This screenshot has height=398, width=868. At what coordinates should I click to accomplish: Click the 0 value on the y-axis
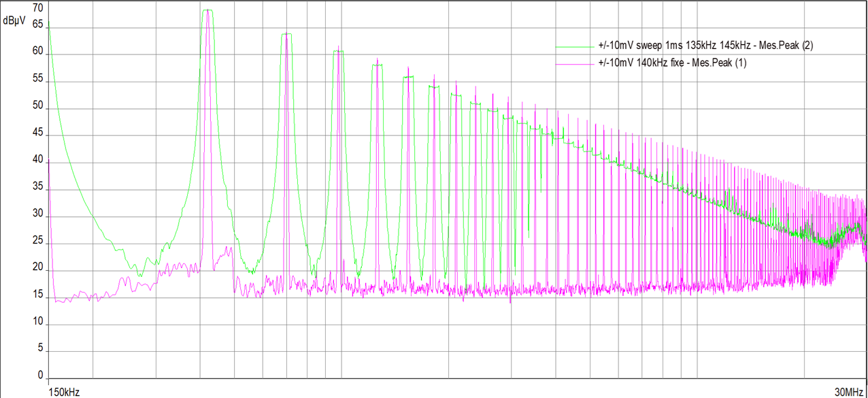click(41, 375)
